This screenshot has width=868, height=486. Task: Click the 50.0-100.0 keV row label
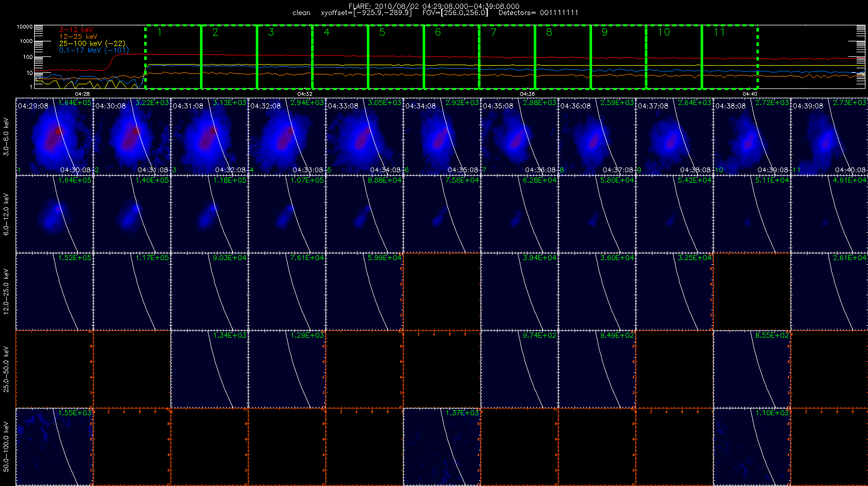pyautogui.click(x=6, y=447)
